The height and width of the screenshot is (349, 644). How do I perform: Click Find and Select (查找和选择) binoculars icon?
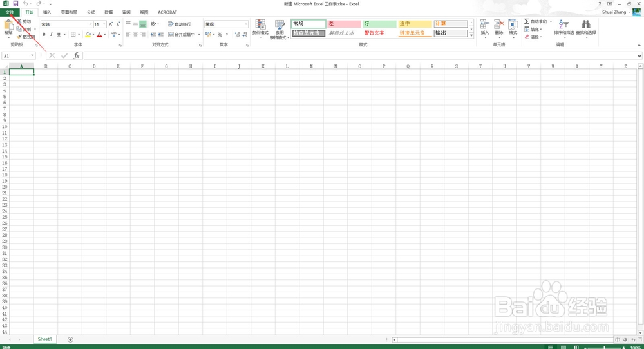pos(585,24)
